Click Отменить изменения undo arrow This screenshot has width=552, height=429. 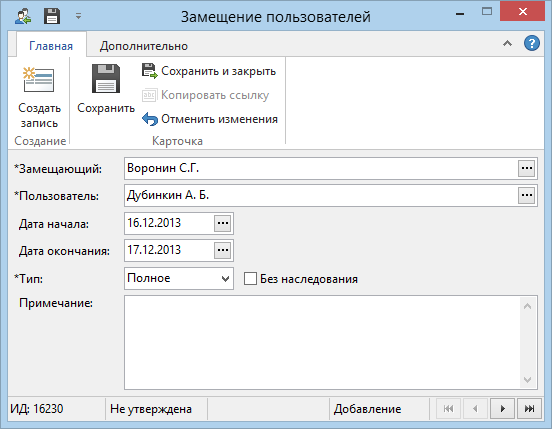pos(150,119)
